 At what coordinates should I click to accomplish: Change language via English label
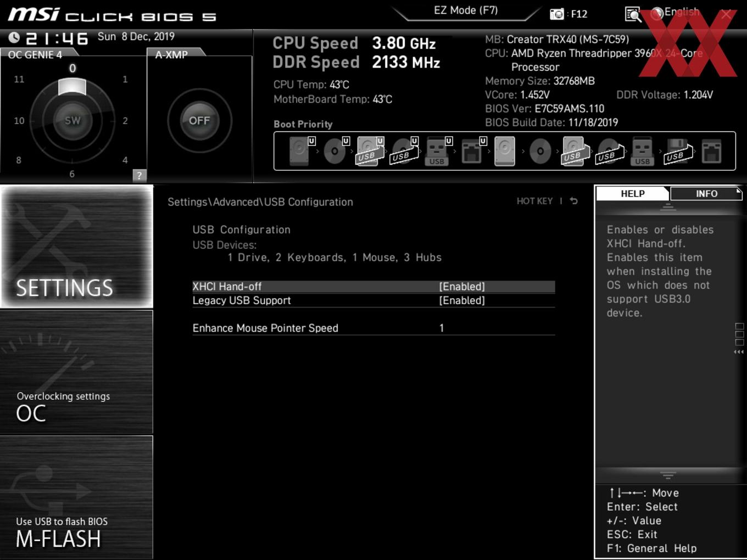click(x=682, y=12)
